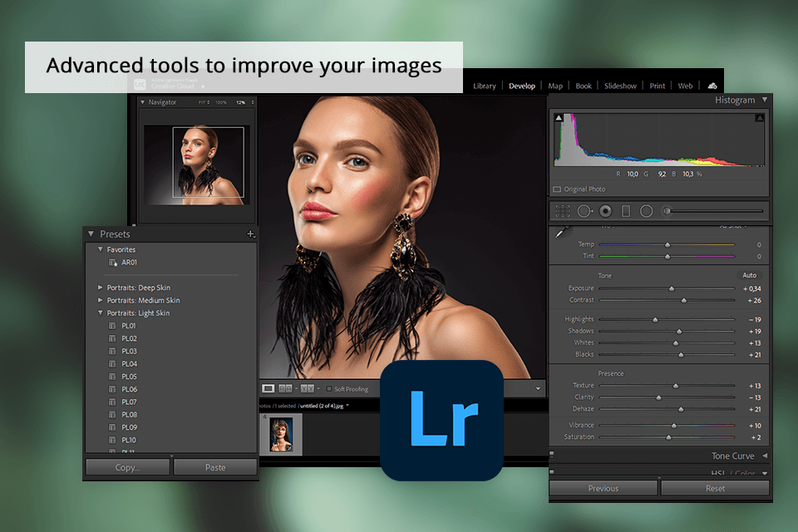Toggle the HSL / Color panel switch

[x=552, y=472]
